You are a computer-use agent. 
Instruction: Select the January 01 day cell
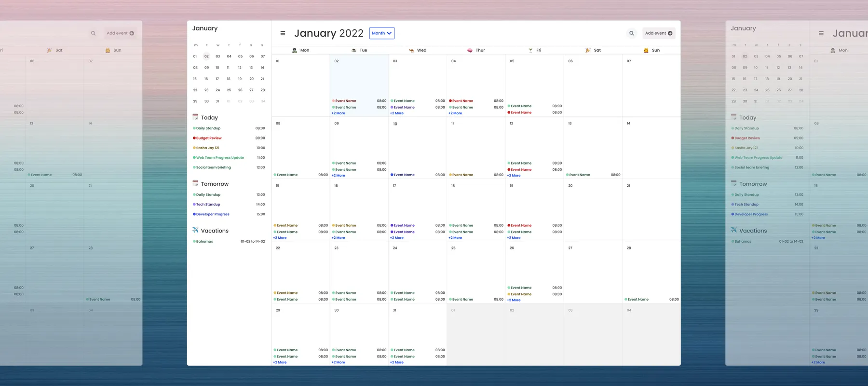(300, 85)
